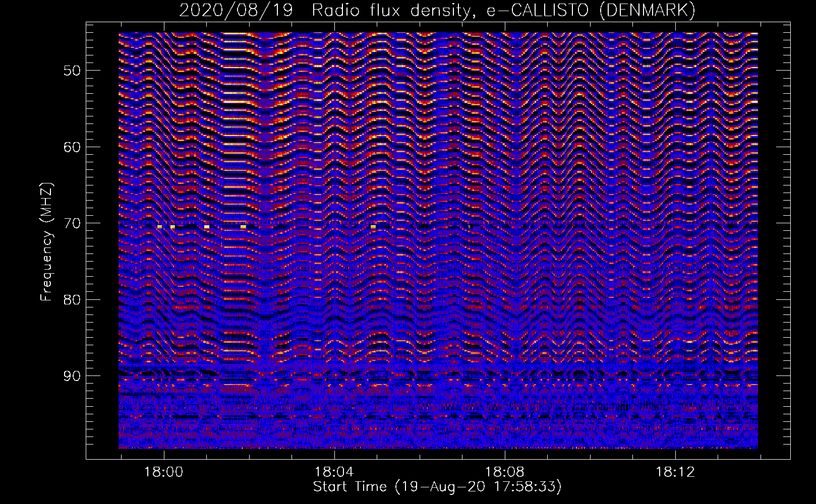
Task: Click the date "2020/08/19" in the title
Action: 236,10
